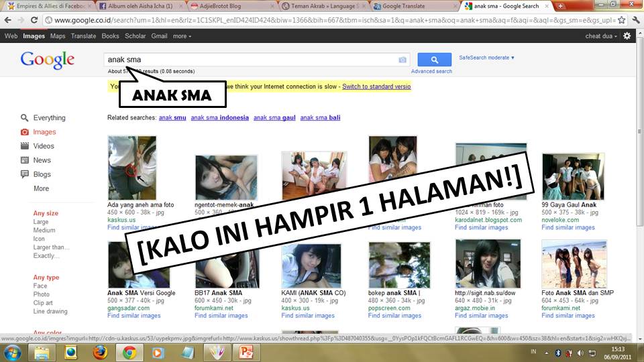The height and width of the screenshot is (362, 644).
Task: Open Windows Media Player from taskbar
Action: click(158, 353)
